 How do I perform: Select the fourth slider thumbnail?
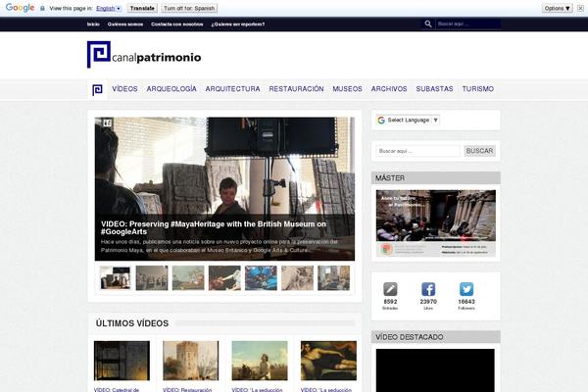click(224, 278)
